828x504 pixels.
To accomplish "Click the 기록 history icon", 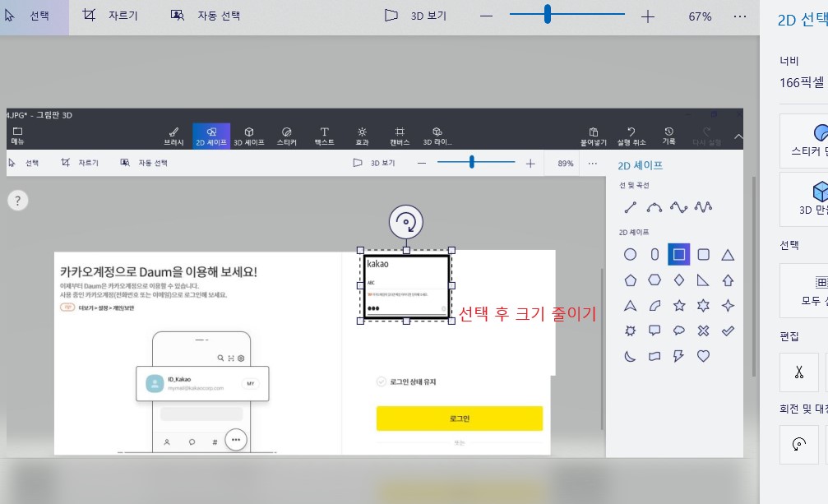I will (669, 136).
